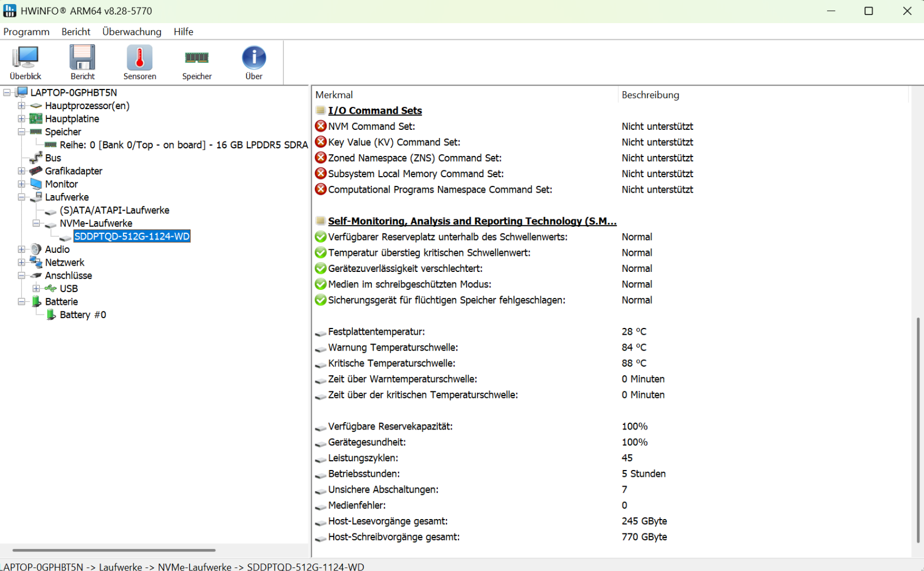Click the HWiNFO app icon in title bar
This screenshot has height=571, width=924.
point(10,11)
